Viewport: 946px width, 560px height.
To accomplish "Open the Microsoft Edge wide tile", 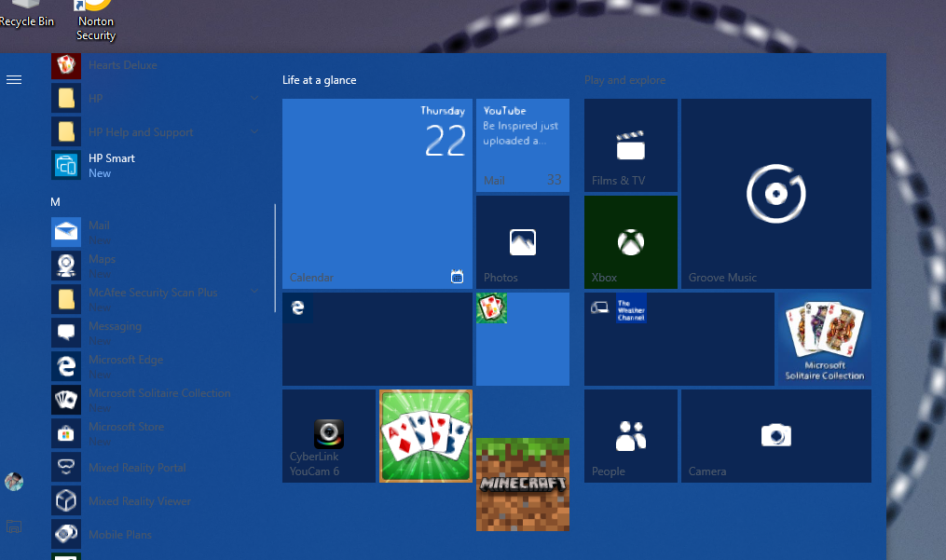I will (377, 339).
